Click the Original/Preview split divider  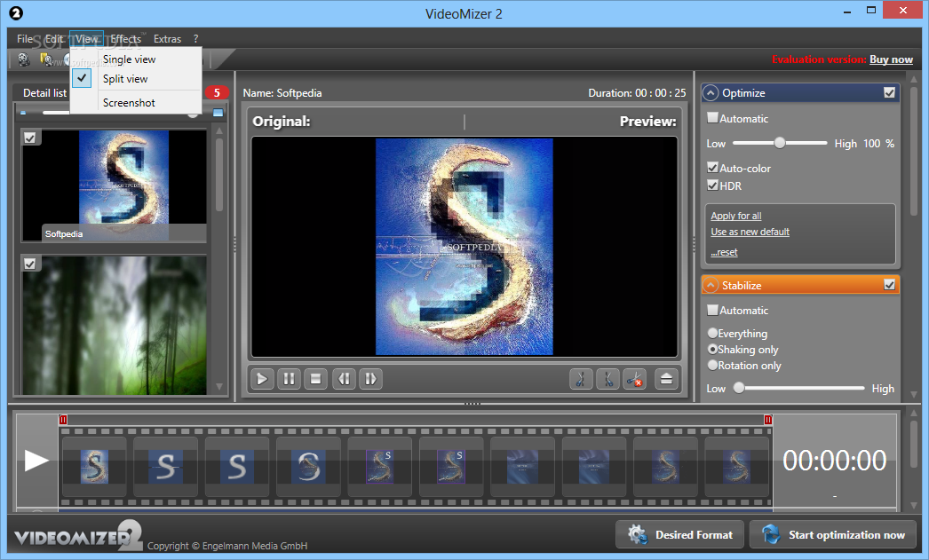pos(464,122)
